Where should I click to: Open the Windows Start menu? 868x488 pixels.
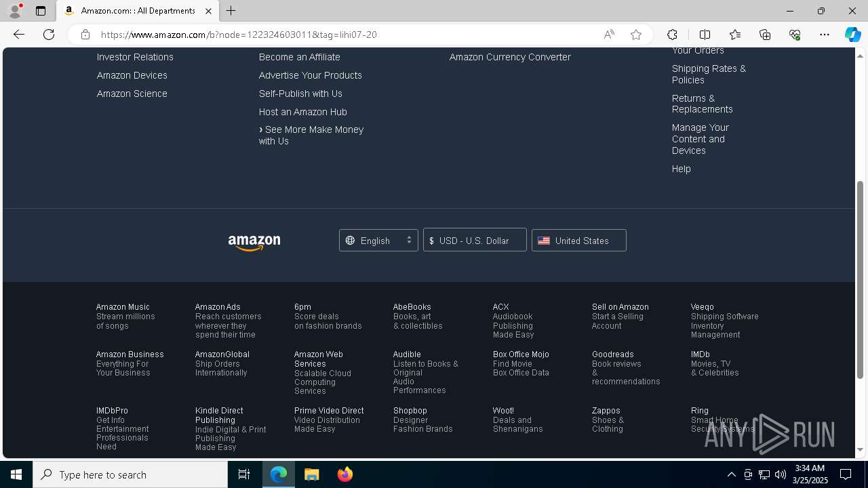point(16,474)
